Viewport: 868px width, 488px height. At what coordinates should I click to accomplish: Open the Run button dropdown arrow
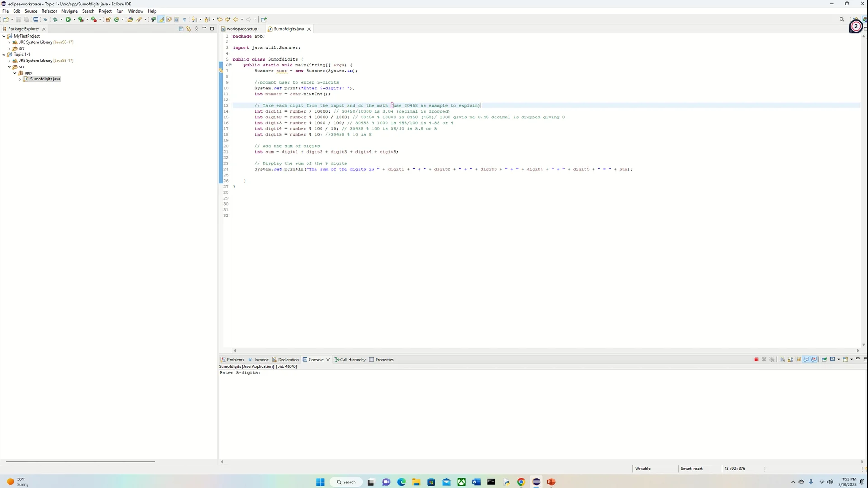pos(74,19)
